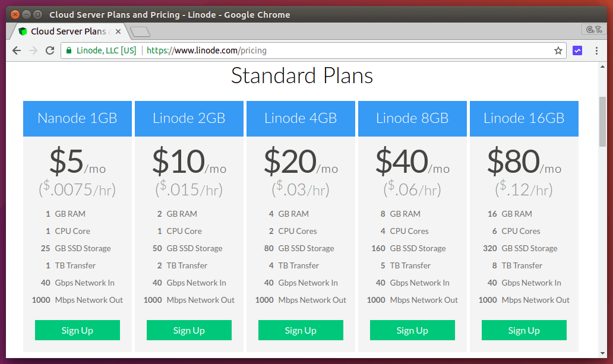Sign Up for the Linode 4GB plan

coord(301,330)
